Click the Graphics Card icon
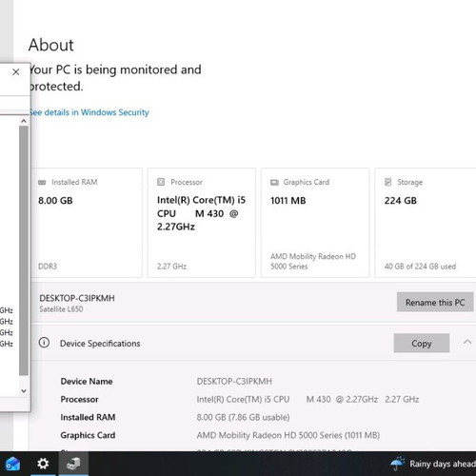Viewport: 476px width, 476px height. tap(274, 182)
